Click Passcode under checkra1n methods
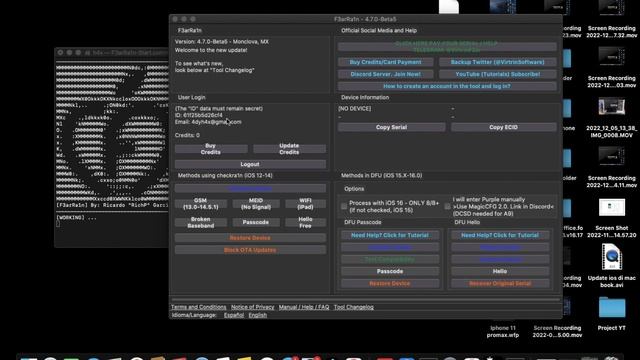Screen dimensions: 640x360 click(x=256, y=222)
